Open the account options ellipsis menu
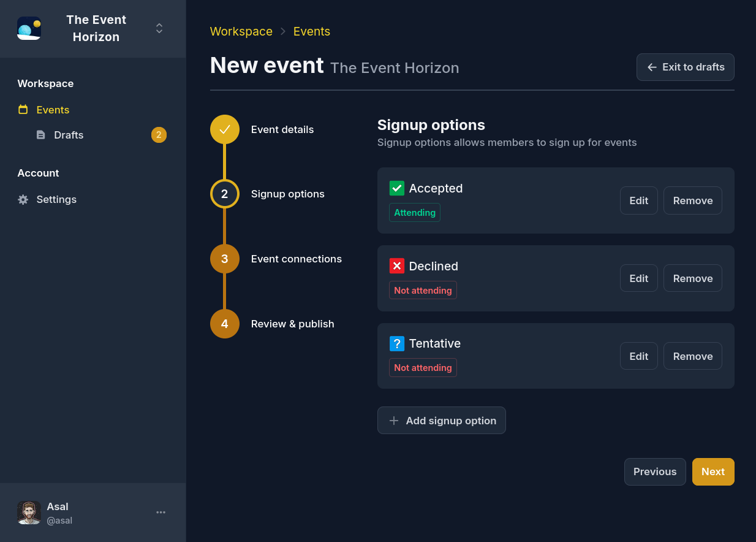 click(161, 512)
